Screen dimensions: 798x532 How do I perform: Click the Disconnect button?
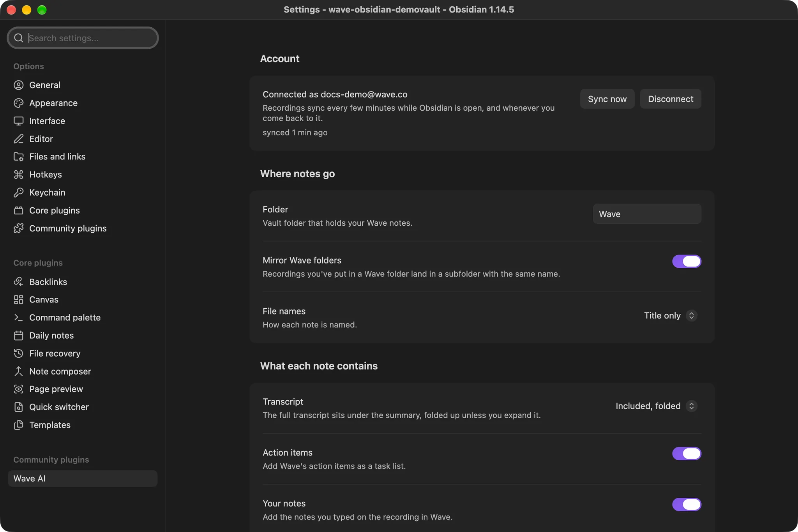[x=671, y=99]
